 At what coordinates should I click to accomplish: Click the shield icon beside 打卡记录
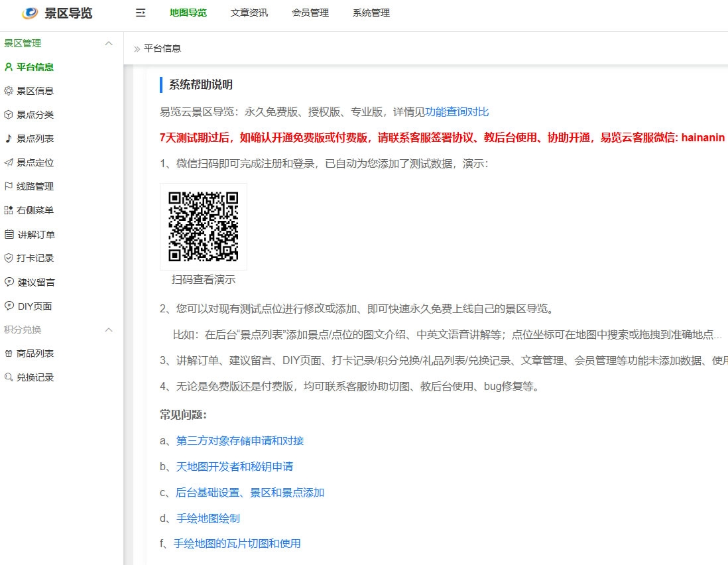[9, 258]
